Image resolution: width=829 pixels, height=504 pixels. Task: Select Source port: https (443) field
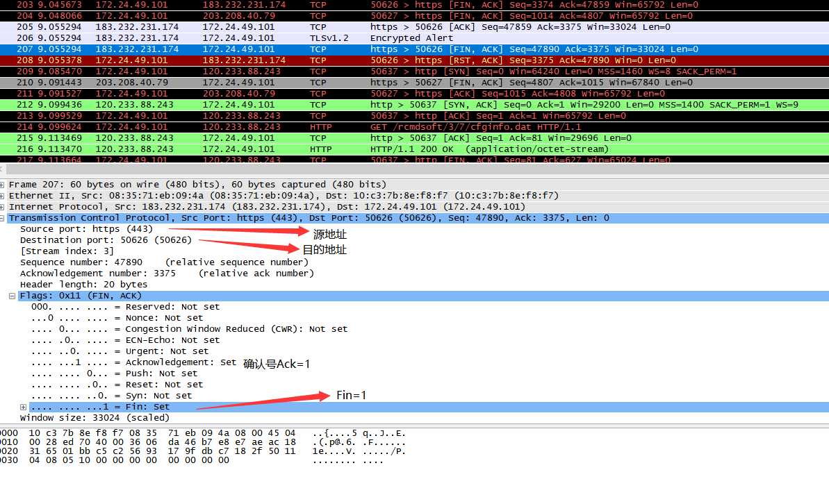(86, 229)
